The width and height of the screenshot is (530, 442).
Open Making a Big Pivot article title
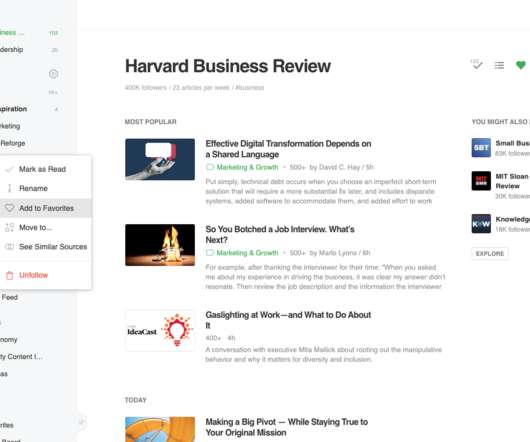pos(287,427)
